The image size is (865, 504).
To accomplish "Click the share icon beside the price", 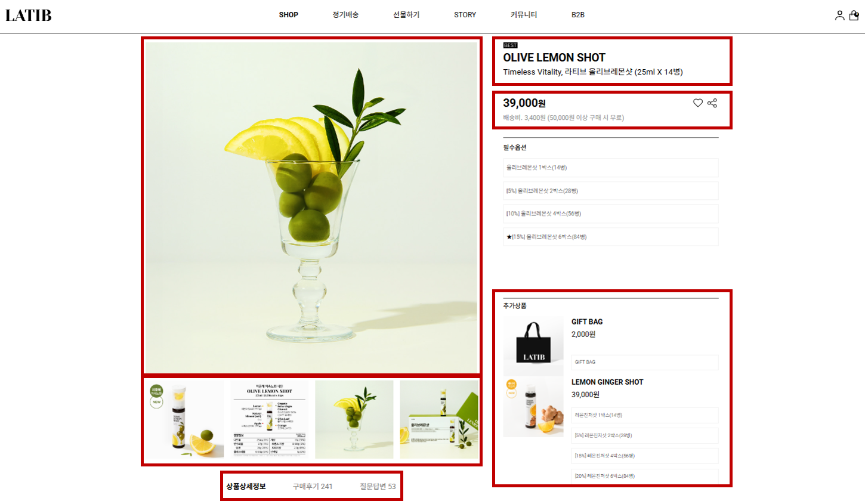I will click(x=712, y=103).
